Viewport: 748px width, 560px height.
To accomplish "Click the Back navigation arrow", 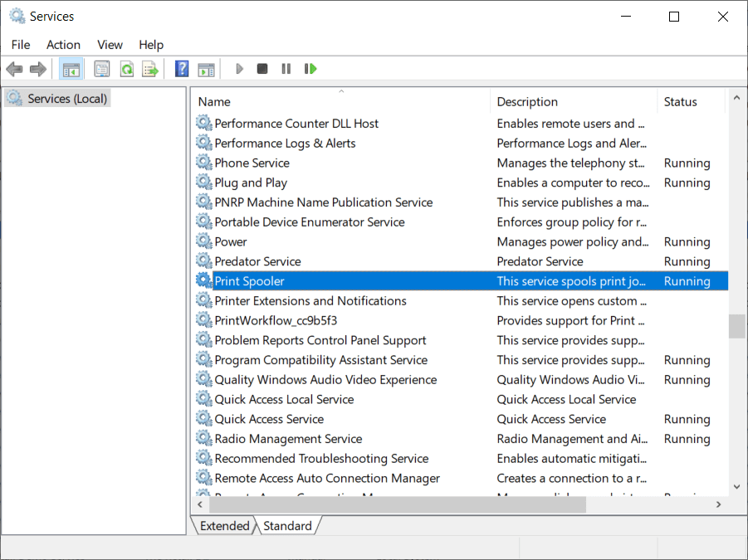I will pyautogui.click(x=14, y=68).
